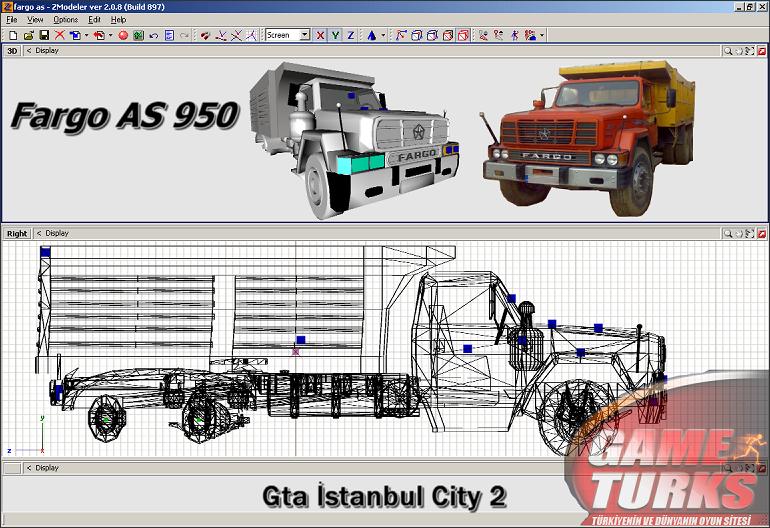This screenshot has width=770, height=528.
Task: Open the 3D viewport type selector
Action: pyautogui.click(x=12, y=51)
